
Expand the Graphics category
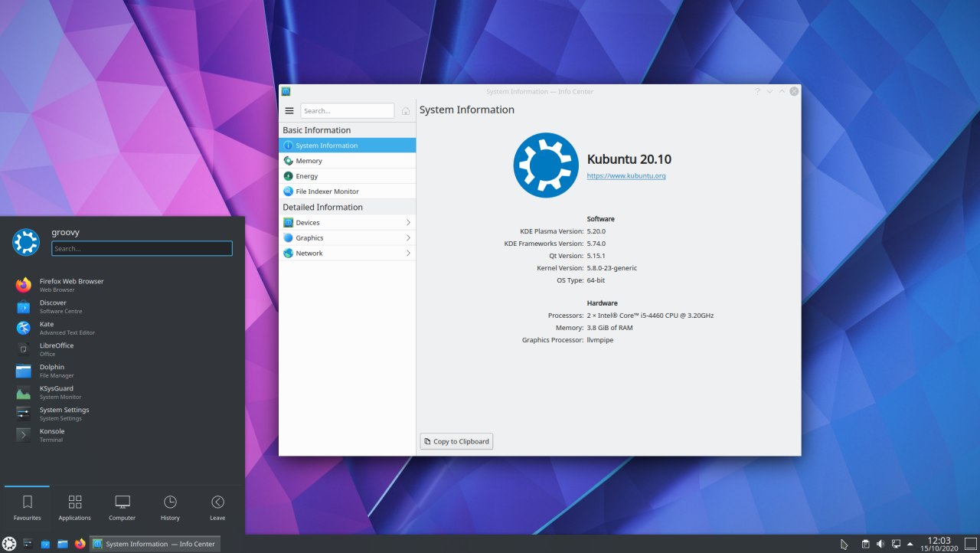pos(348,237)
